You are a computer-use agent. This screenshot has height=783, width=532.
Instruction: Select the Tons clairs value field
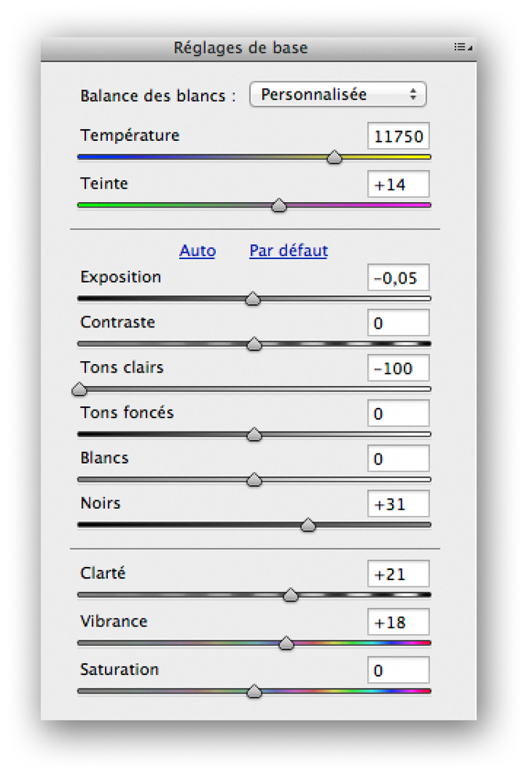point(398,368)
